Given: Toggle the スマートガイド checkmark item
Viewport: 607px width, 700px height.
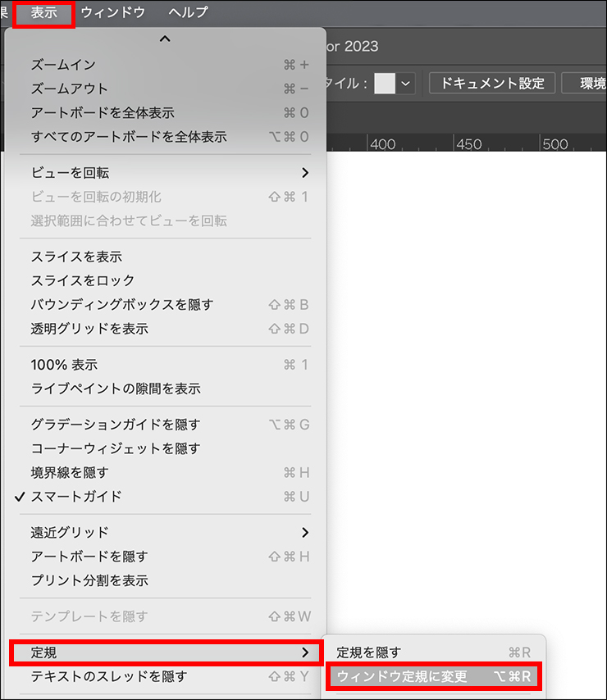Looking at the screenshot, I should [76, 497].
